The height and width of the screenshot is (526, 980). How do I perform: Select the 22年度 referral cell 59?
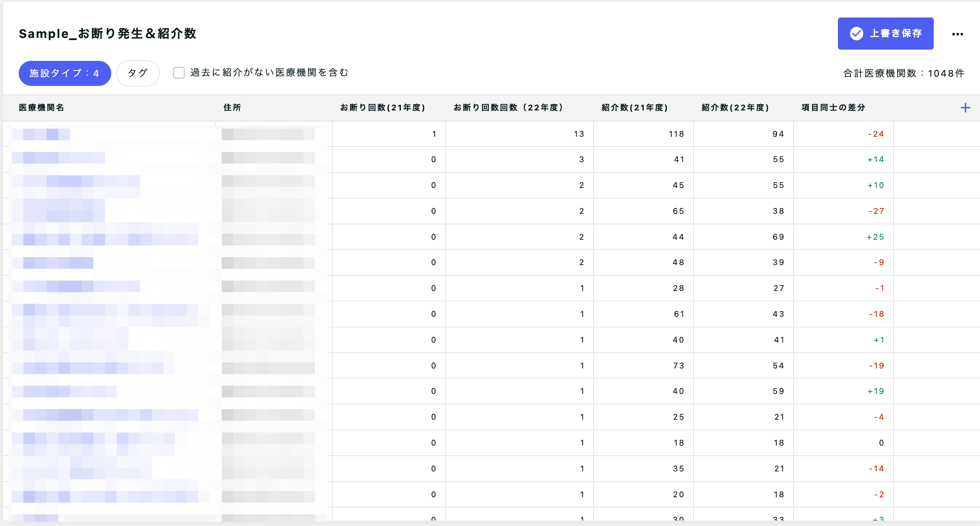pyautogui.click(x=778, y=391)
